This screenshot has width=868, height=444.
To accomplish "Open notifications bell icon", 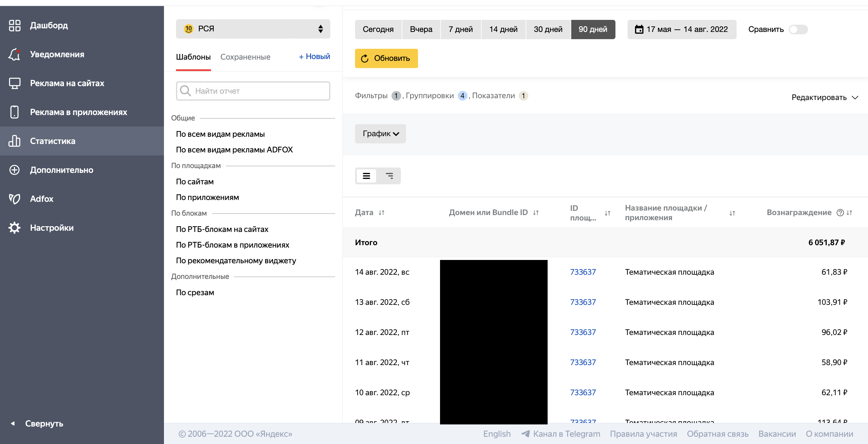I will [x=14, y=54].
